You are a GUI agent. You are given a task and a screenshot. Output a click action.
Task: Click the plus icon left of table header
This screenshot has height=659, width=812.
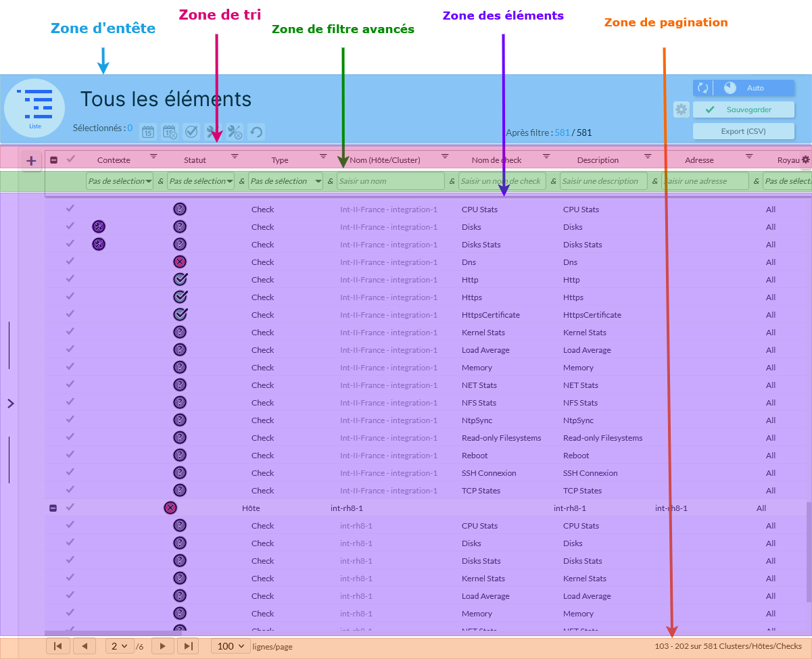point(31,161)
